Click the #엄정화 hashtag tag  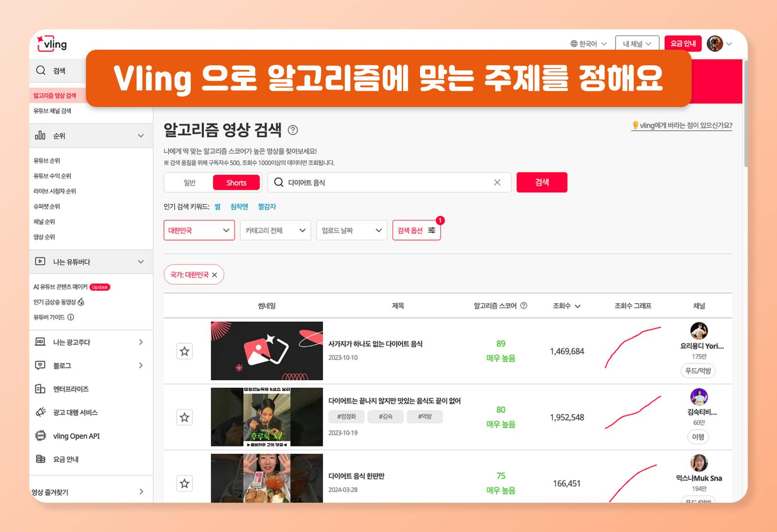[x=347, y=416]
